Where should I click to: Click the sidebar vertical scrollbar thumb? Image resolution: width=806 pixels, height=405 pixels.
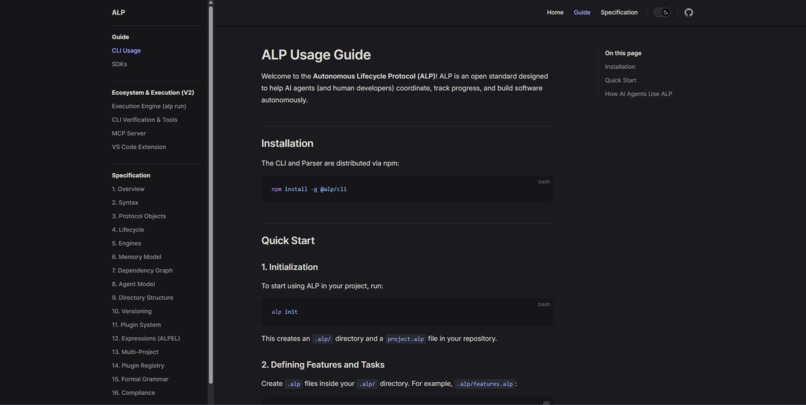210,194
